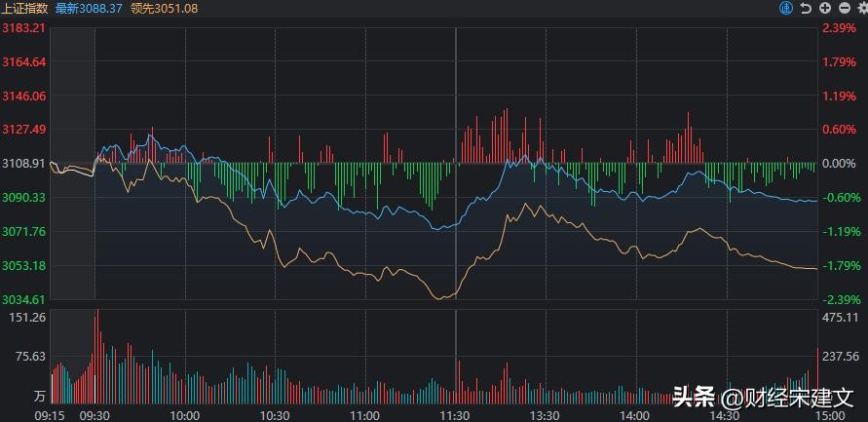Select the 3164.64 price axis label
The width and height of the screenshot is (868, 422).
[23, 62]
